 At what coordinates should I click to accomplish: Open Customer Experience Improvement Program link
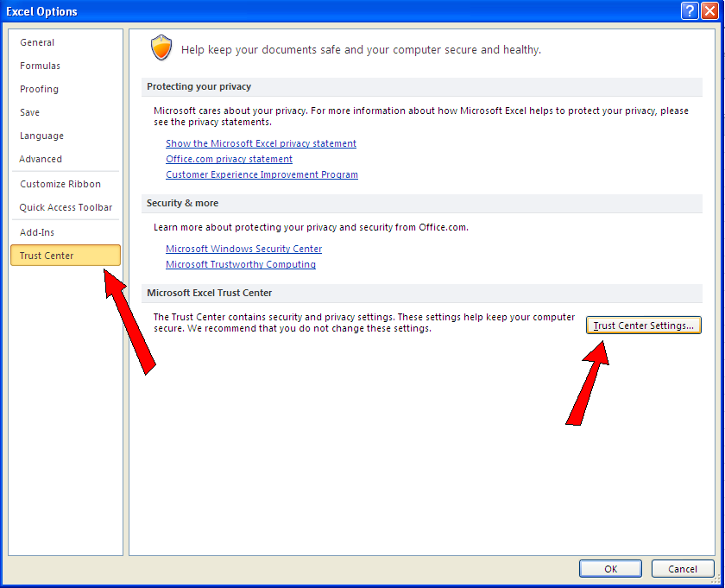tap(262, 174)
